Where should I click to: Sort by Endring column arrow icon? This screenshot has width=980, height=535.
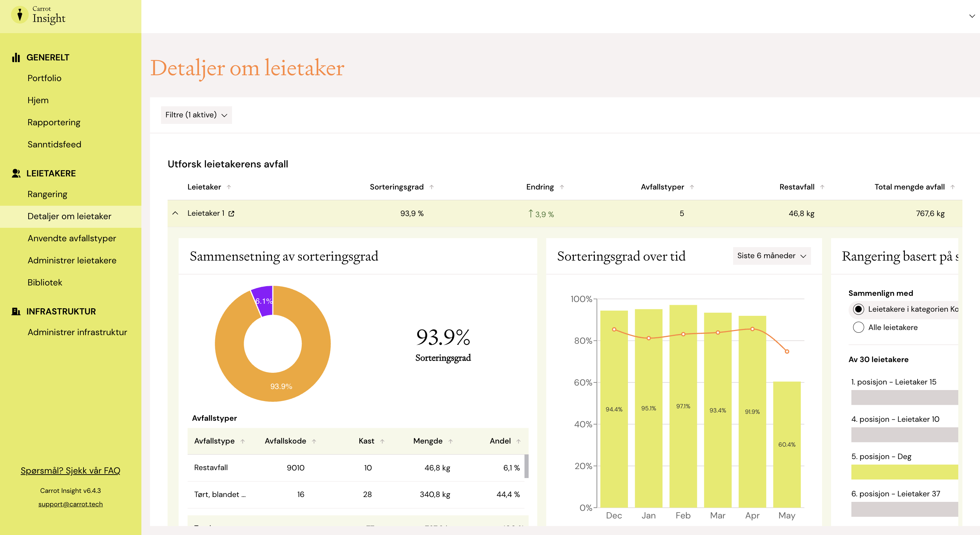(562, 187)
